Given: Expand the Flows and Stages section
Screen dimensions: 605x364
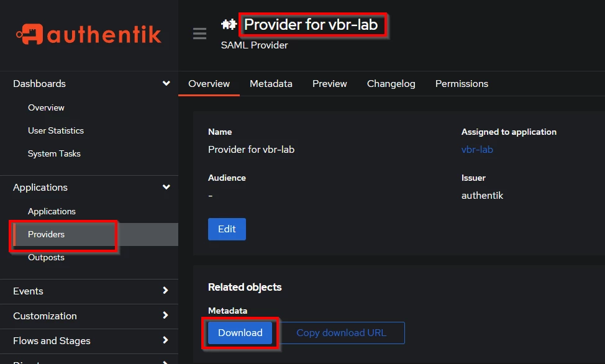Looking at the screenshot, I should point(89,340).
